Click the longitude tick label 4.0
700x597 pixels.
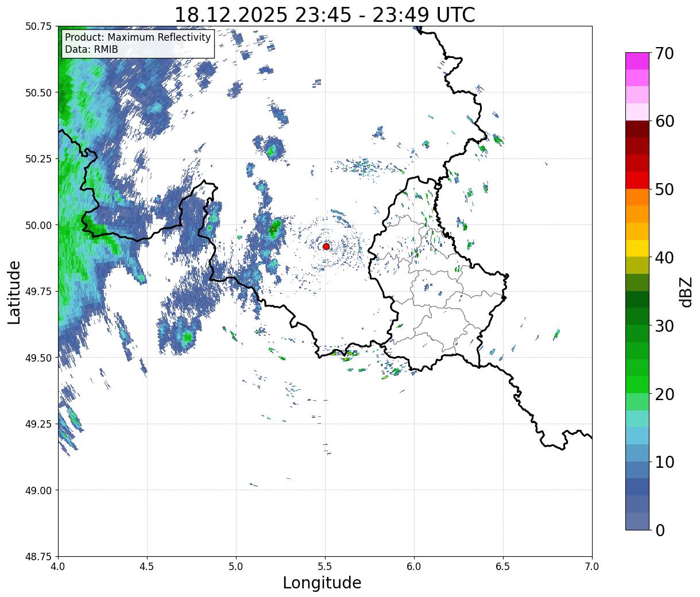58,567
